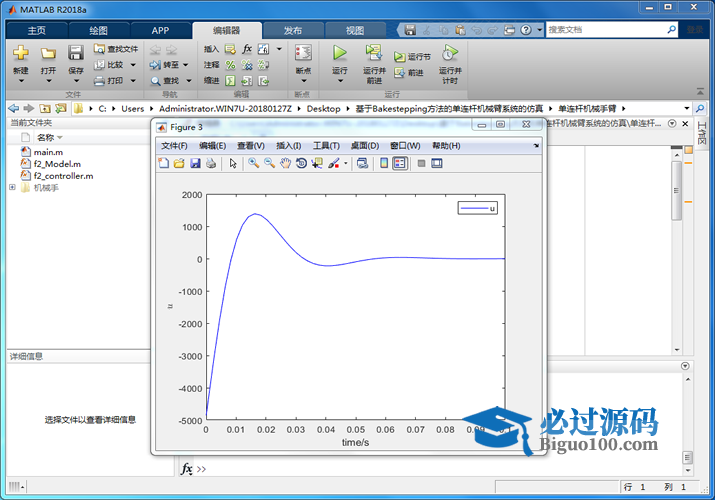The width and height of the screenshot is (715, 500).
Task: Open the 新建 (New) dropdown arrow
Action: (x=21, y=82)
